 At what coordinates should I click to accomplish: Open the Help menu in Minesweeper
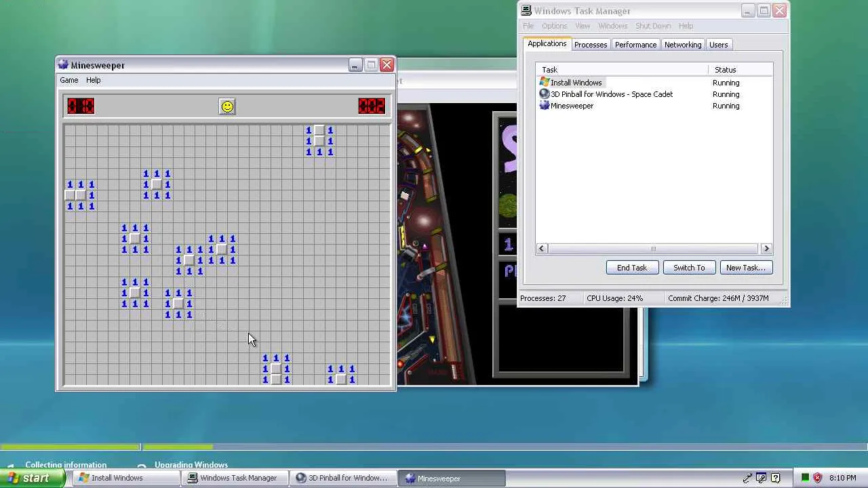click(x=94, y=80)
